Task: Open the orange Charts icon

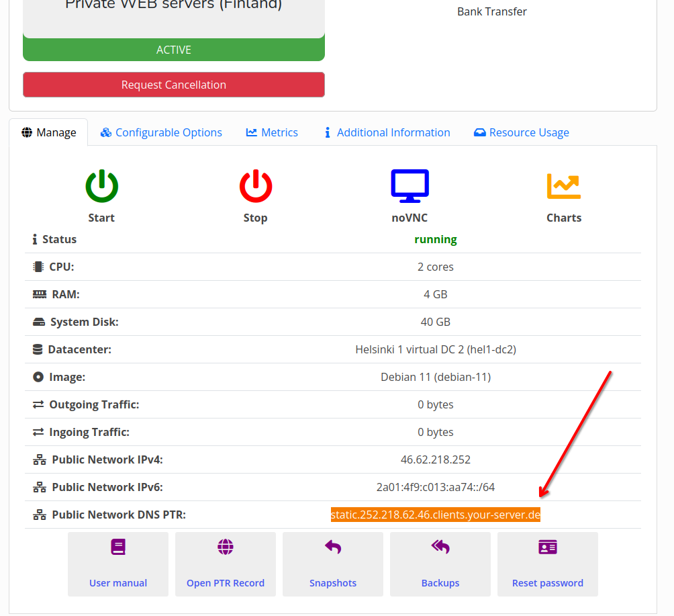Action: [x=563, y=186]
